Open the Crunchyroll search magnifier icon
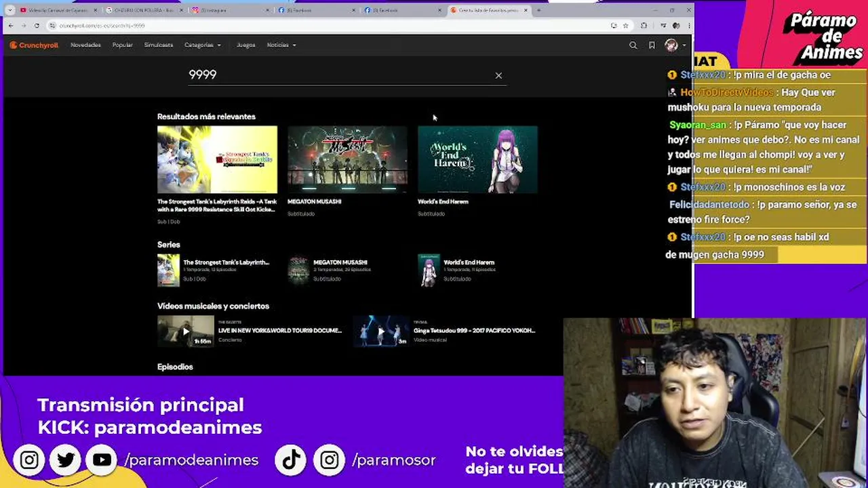Viewport: 868px width, 488px height. (633, 45)
